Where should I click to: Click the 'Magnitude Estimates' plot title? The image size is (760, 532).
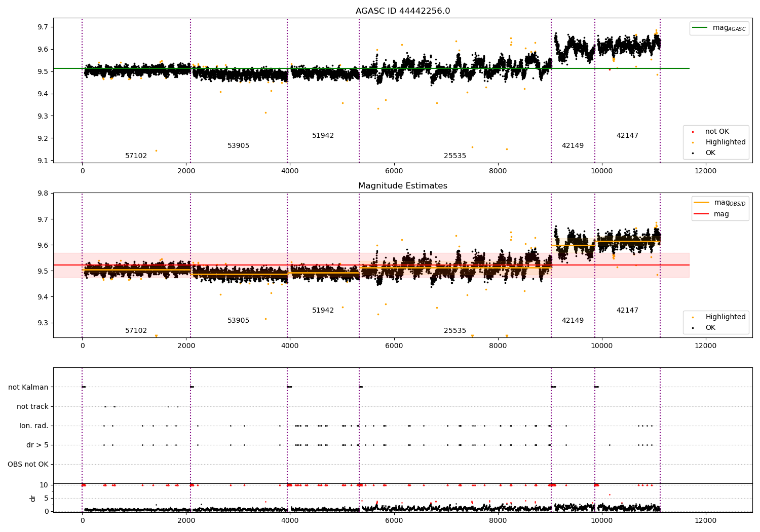tap(403, 186)
